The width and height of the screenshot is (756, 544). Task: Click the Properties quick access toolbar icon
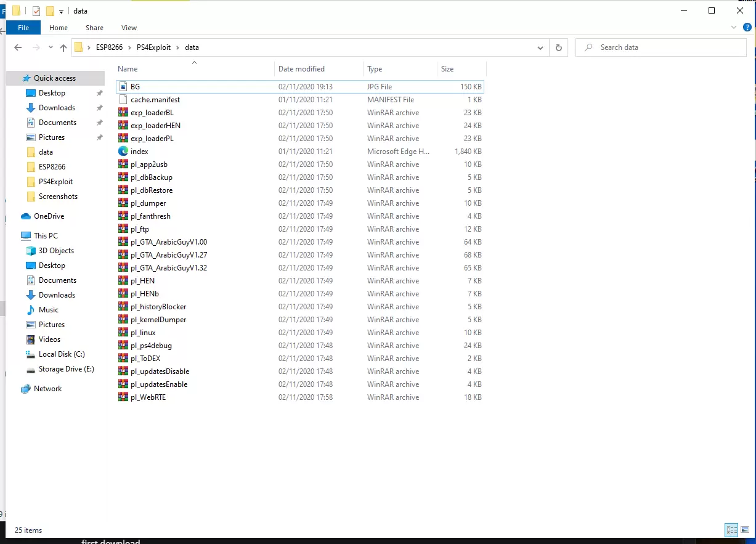click(36, 11)
